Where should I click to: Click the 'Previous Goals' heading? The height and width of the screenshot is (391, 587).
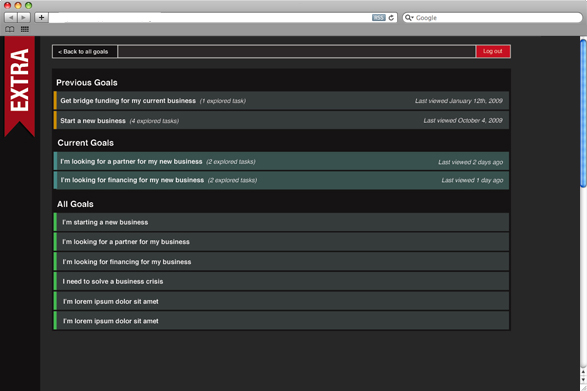pos(87,83)
